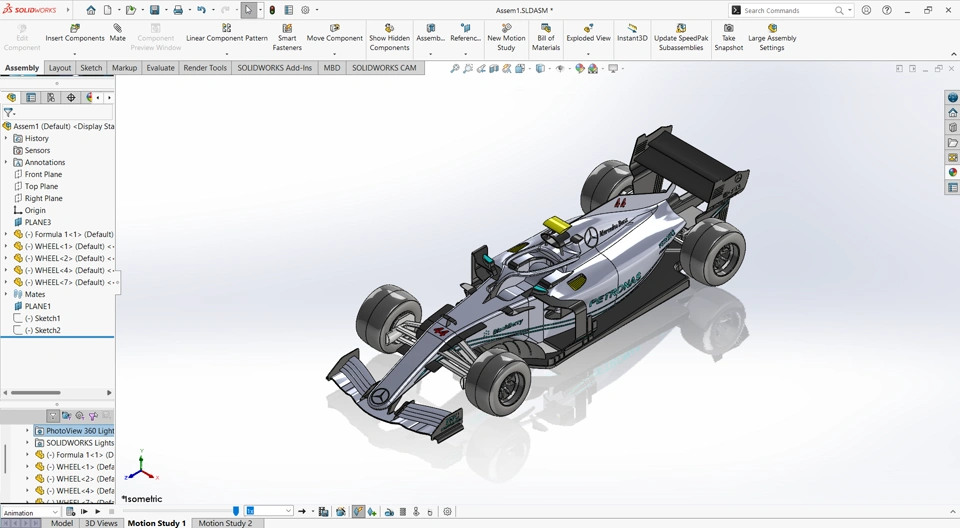
Task: Switch to the Layout tab
Action: point(60,68)
